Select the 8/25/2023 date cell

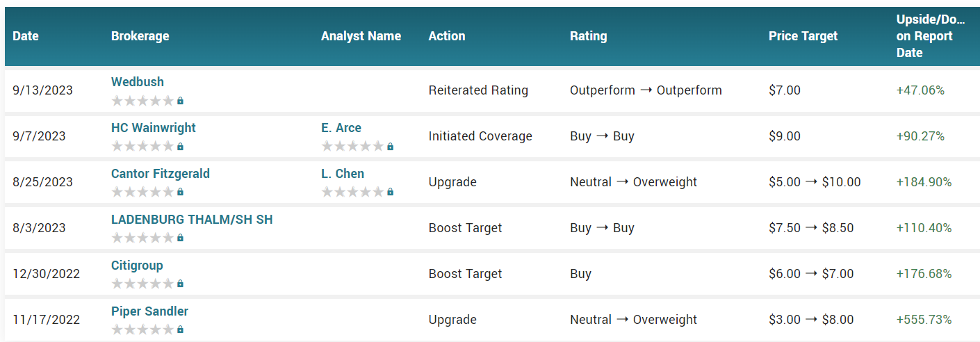click(42, 182)
